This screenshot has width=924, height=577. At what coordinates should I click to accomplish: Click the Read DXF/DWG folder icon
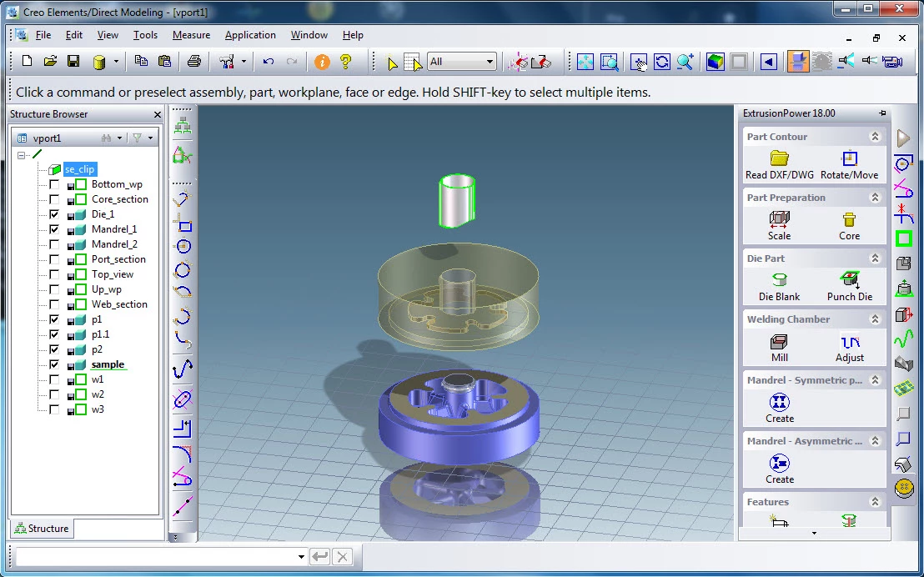(779, 158)
